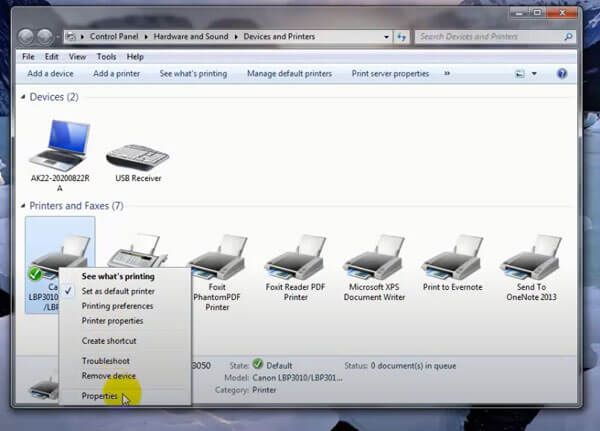Open the change view dropdown arrow
This screenshot has height=431, width=600.
[x=534, y=74]
